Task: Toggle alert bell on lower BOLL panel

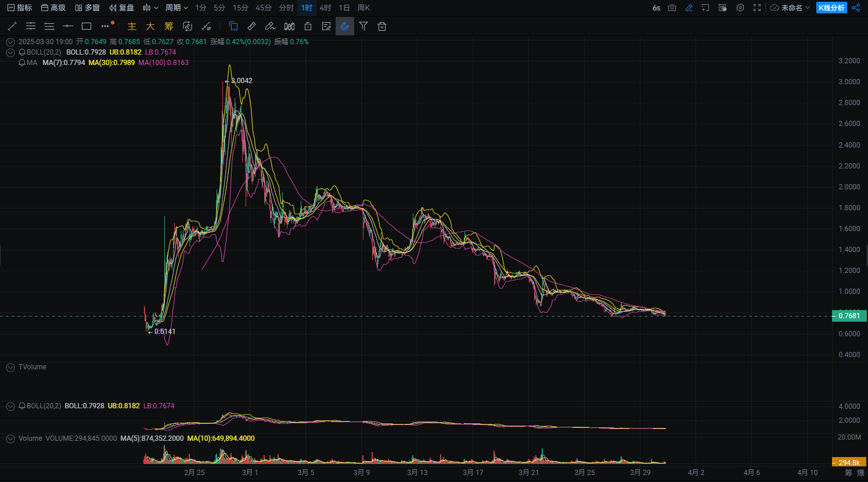Action: tap(22, 406)
